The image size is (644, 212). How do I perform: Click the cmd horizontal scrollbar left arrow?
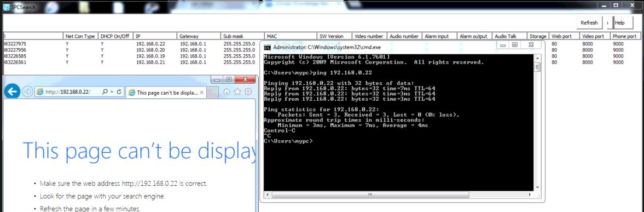coord(268,195)
